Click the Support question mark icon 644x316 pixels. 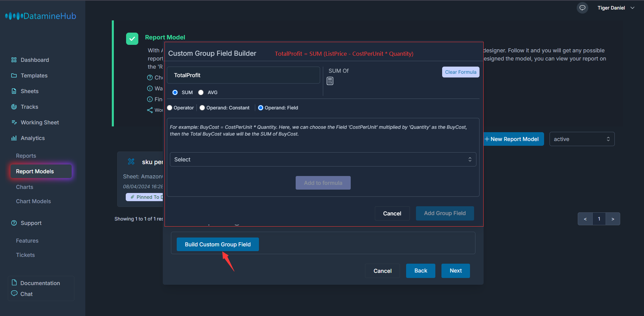(14, 223)
